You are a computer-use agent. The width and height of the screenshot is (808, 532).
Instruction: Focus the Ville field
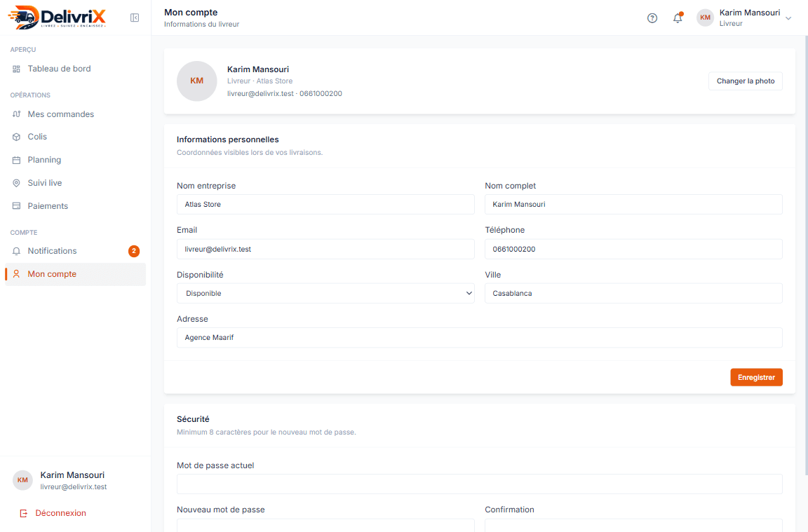(x=633, y=294)
